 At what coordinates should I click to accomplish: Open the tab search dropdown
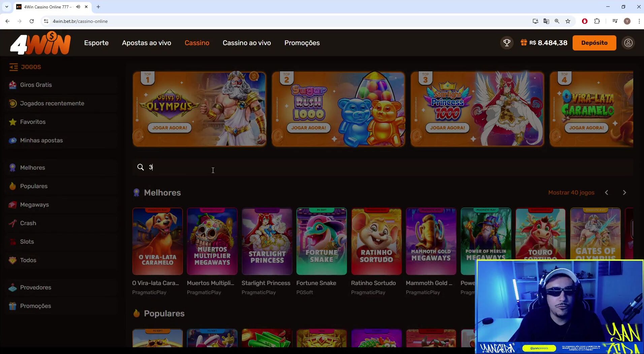(6, 7)
